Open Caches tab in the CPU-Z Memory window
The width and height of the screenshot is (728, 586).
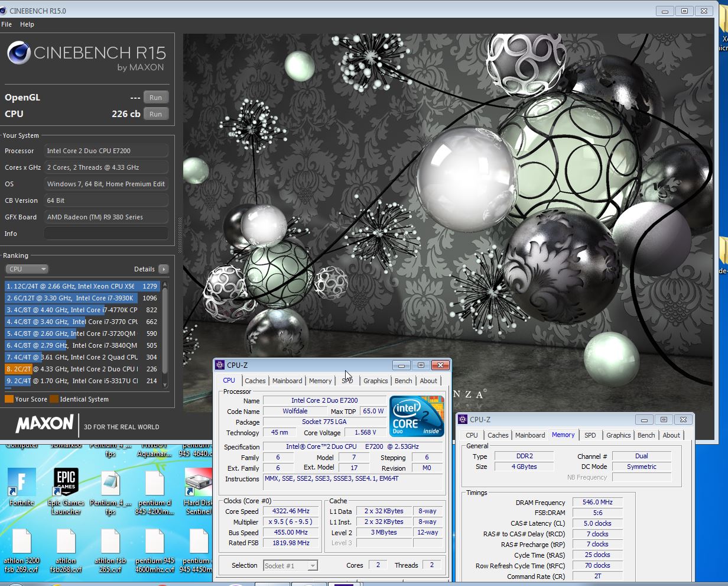pos(498,435)
